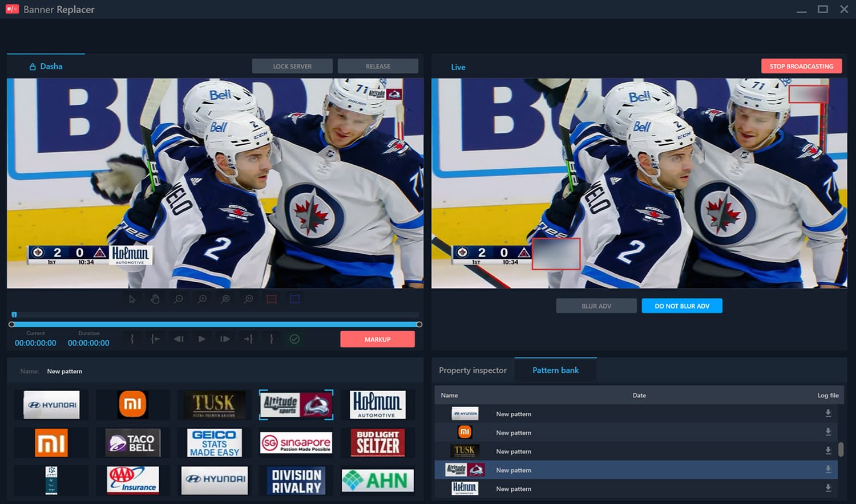Click the Date column header
This screenshot has width=856, height=504.
coord(639,395)
